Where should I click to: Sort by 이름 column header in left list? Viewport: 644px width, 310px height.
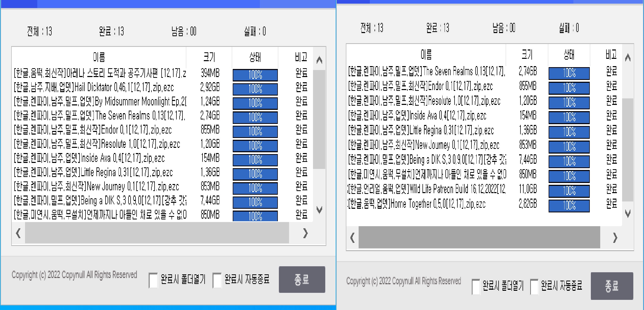(99, 57)
